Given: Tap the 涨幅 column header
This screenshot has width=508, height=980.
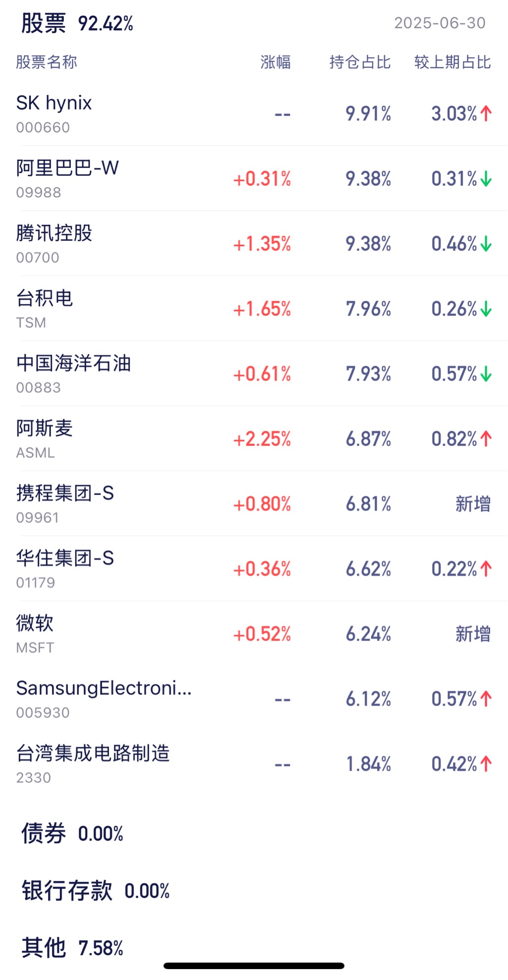Looking at the screenshot, I should 276,62.
